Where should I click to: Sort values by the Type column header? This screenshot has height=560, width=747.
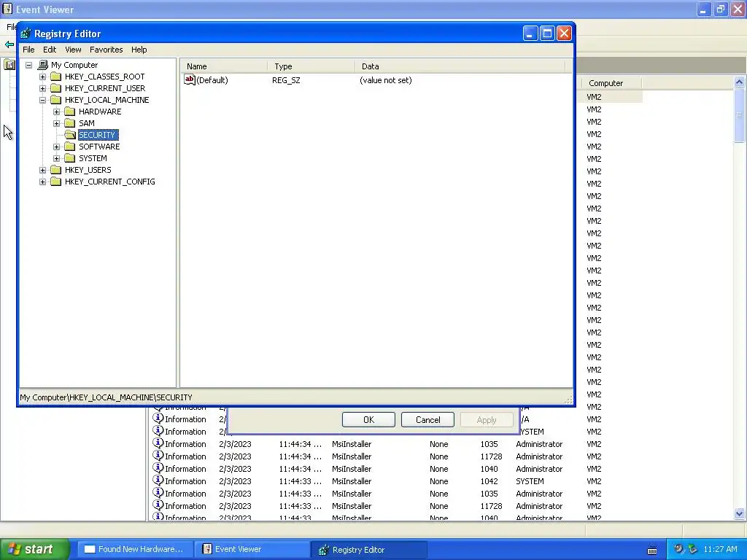(311, 66)
